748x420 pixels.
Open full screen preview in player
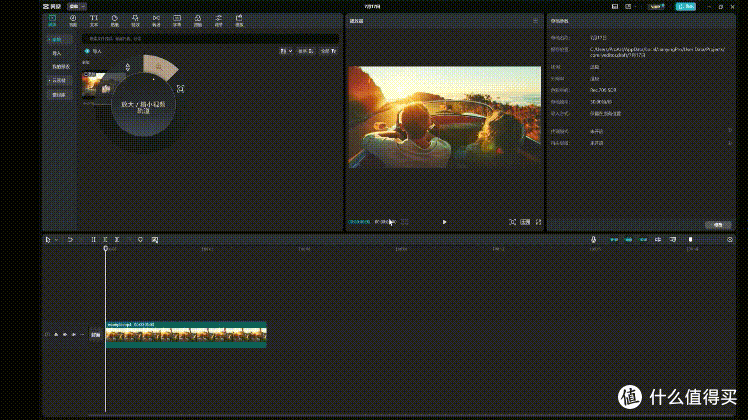(539, 222)
